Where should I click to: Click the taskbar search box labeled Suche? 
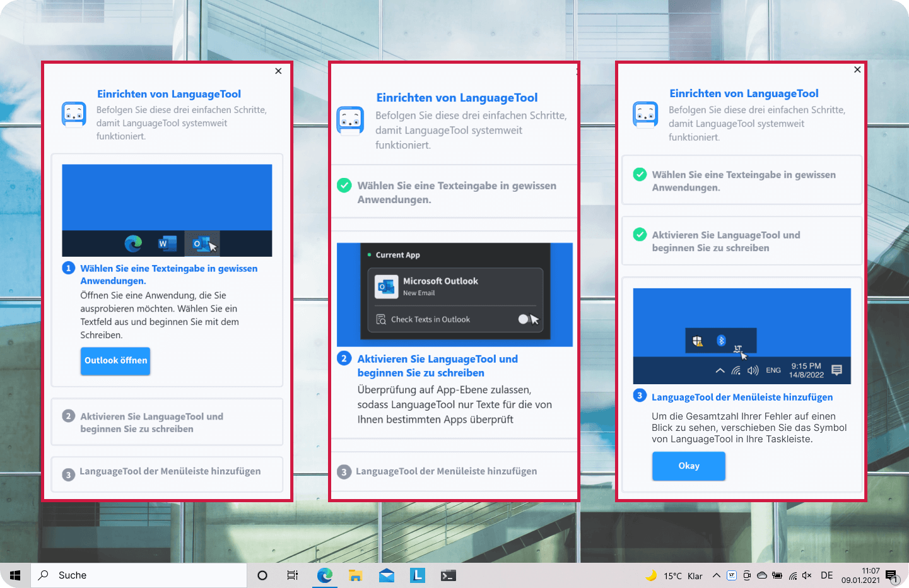pyautogui.click(x=139, y=575)
